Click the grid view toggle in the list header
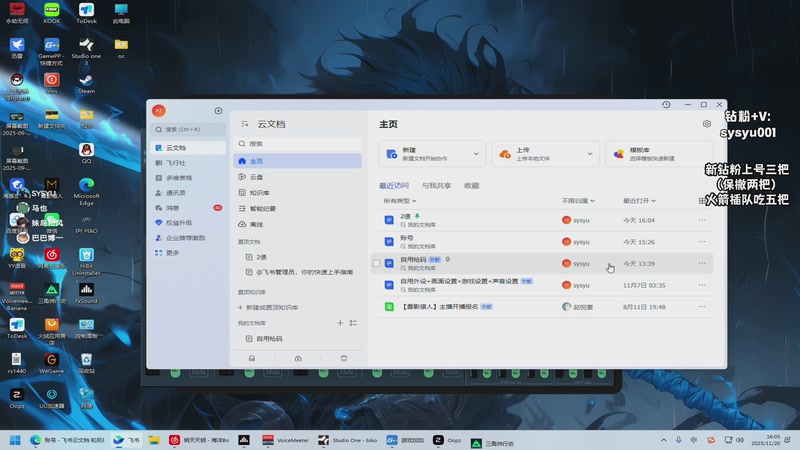Screen dimensions: 800x450 pos(702,201)
